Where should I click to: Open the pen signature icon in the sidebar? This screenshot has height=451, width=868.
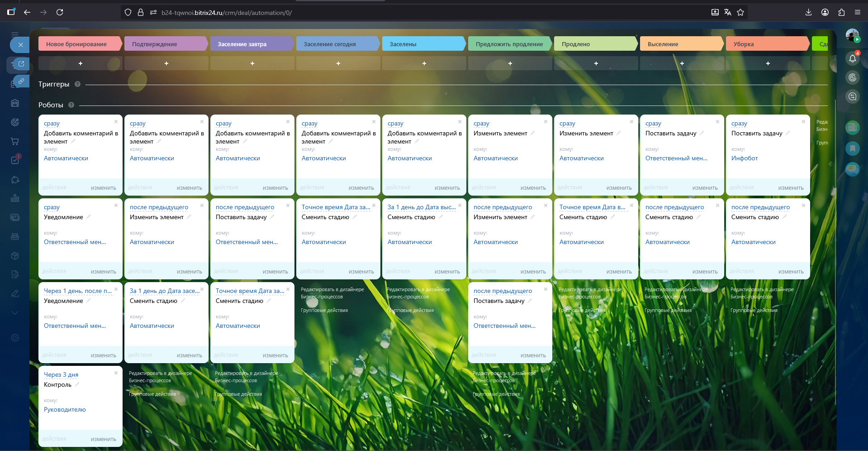(15, 293)
